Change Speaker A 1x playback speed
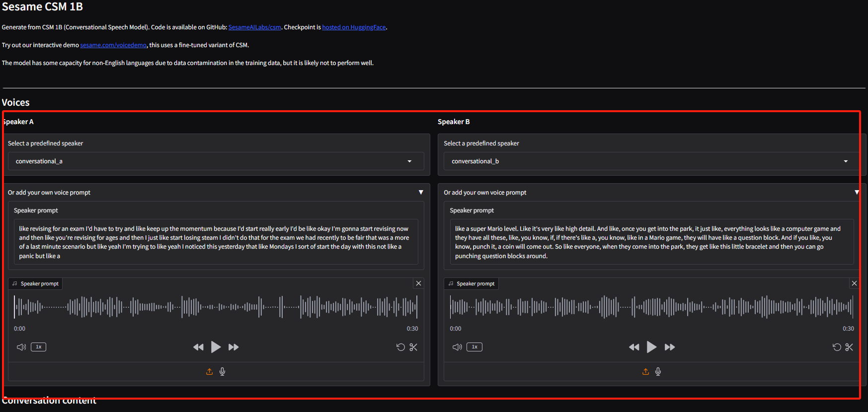The height and width of the screenshot is (412, 868). tap(39, 347)
